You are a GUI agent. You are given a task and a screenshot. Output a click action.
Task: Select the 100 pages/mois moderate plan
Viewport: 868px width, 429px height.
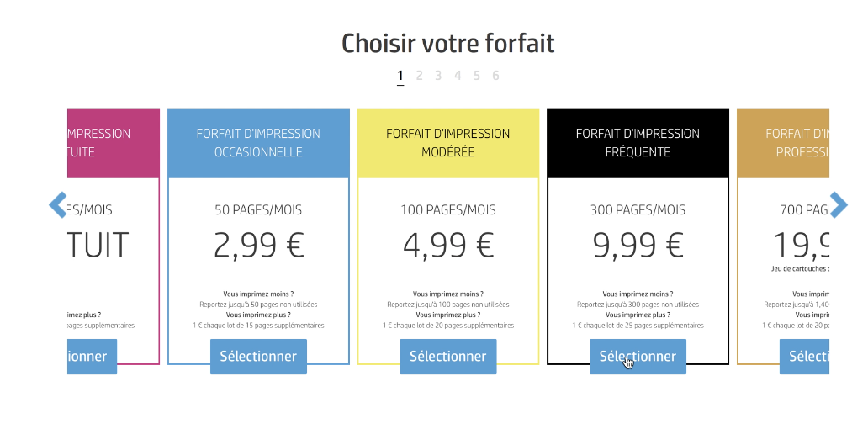(x=448, y=357)
